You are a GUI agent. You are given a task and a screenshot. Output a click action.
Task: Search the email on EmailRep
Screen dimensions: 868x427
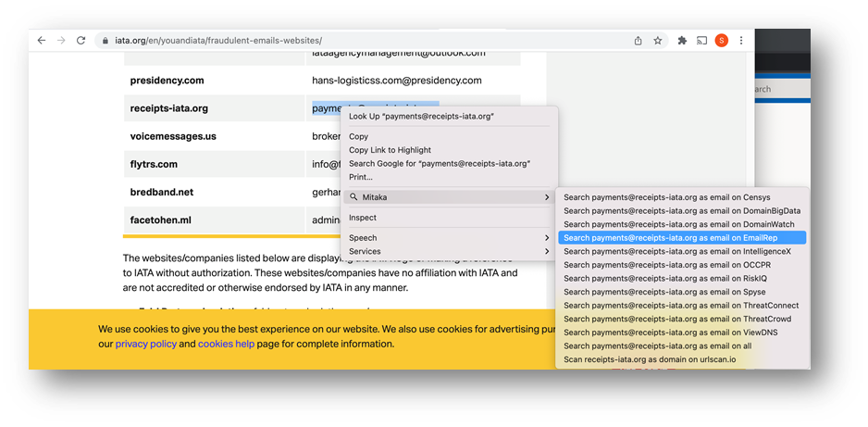pos(682,238)
